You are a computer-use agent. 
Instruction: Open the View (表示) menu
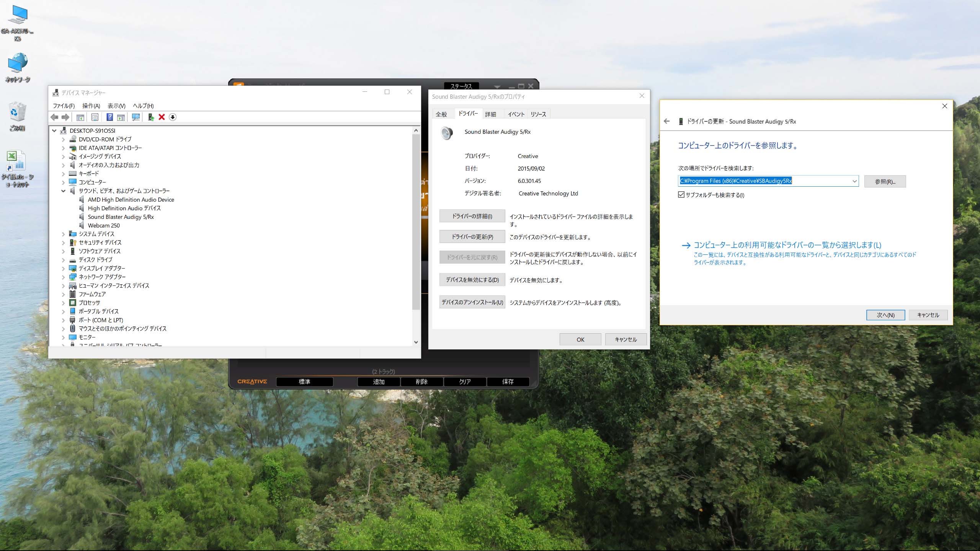116,106
